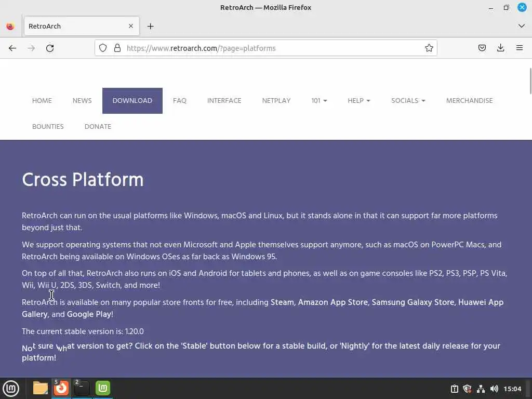
Task: Select the DOWNLOAD nav item
Action: [x=132, y=101]
